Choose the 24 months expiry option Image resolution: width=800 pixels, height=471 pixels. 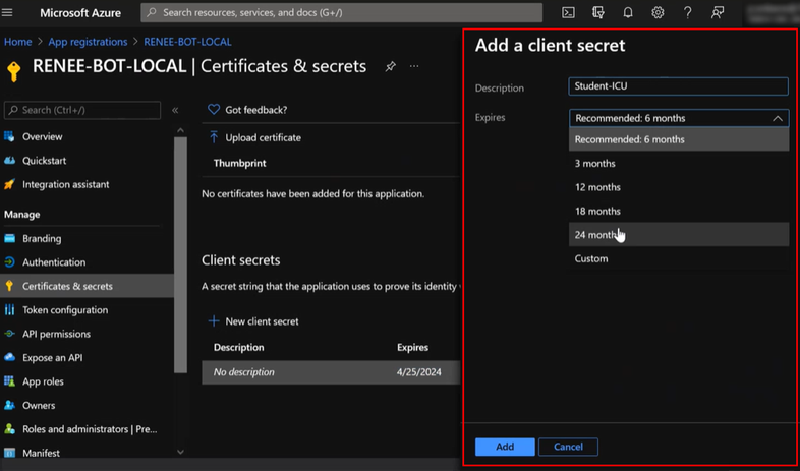679,234
